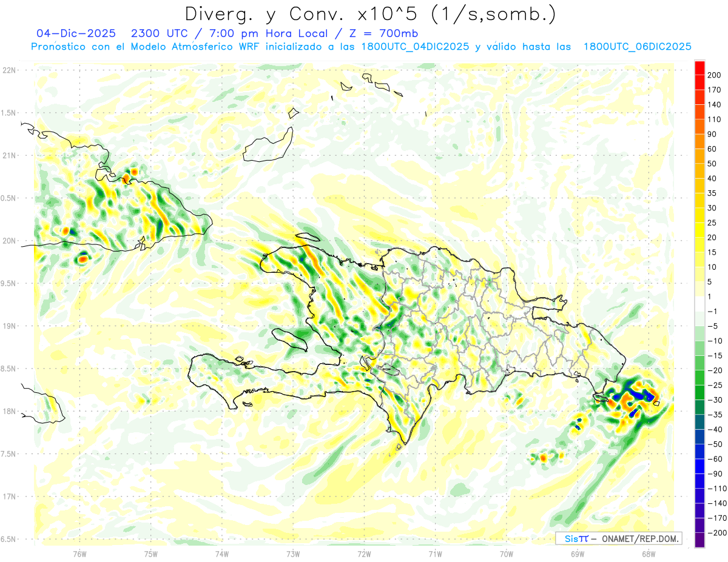Click the purple legend swatch below -200
Image resolution: width=728 pixels, height=562 pixels.
click(x=699, y=541)
